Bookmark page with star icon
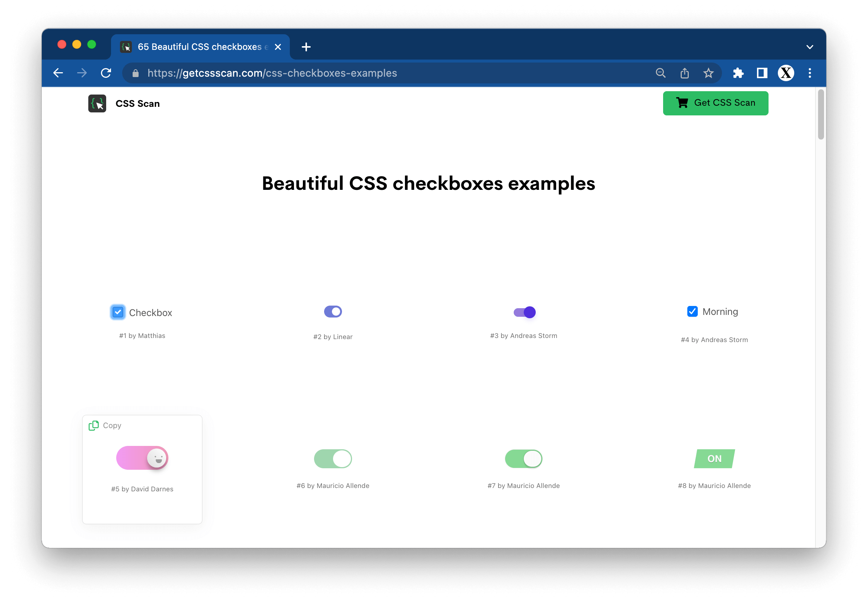 click(709, 73)
